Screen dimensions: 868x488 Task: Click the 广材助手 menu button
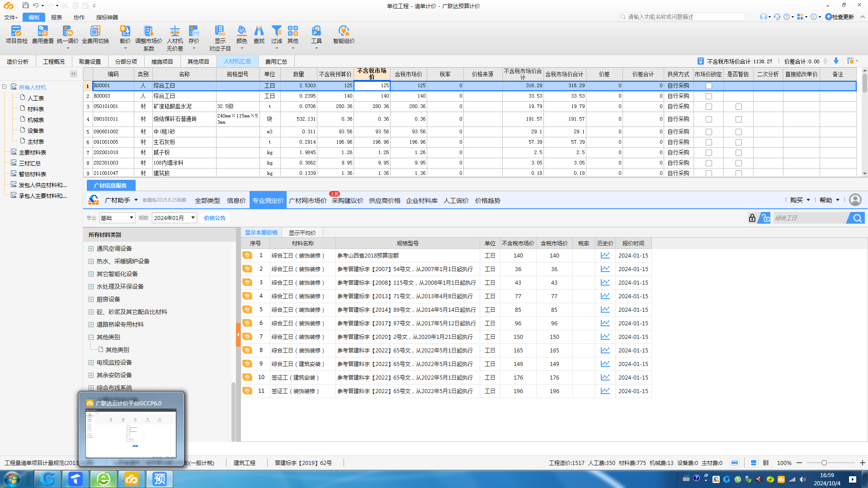(120, 200)
